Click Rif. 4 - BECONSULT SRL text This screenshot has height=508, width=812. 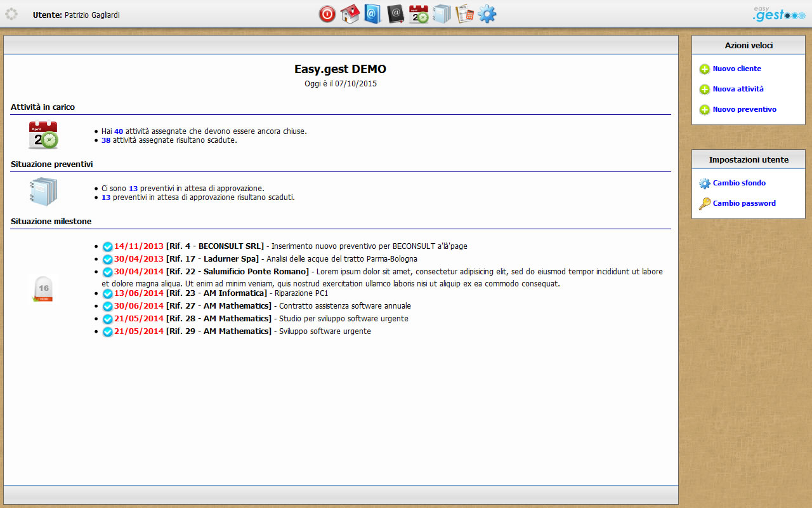[215, 246]
